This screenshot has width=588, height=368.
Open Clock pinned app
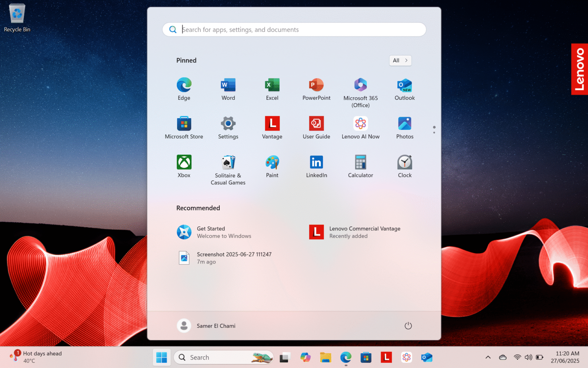pos(405,167)
